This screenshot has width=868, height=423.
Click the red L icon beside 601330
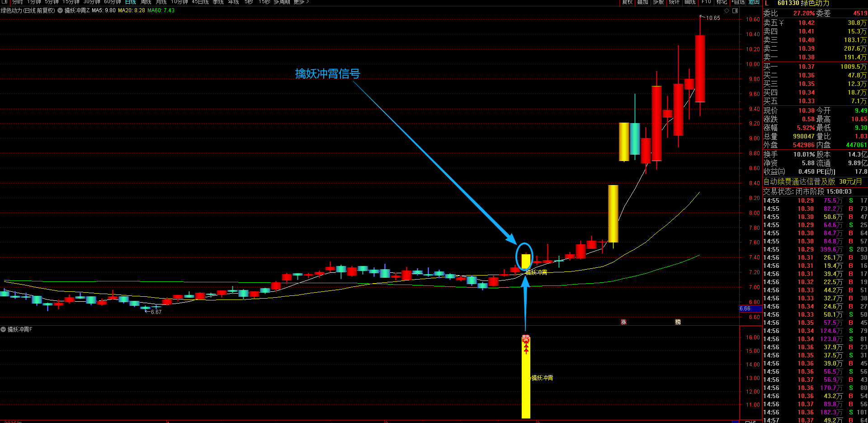(x=767, y=3)
